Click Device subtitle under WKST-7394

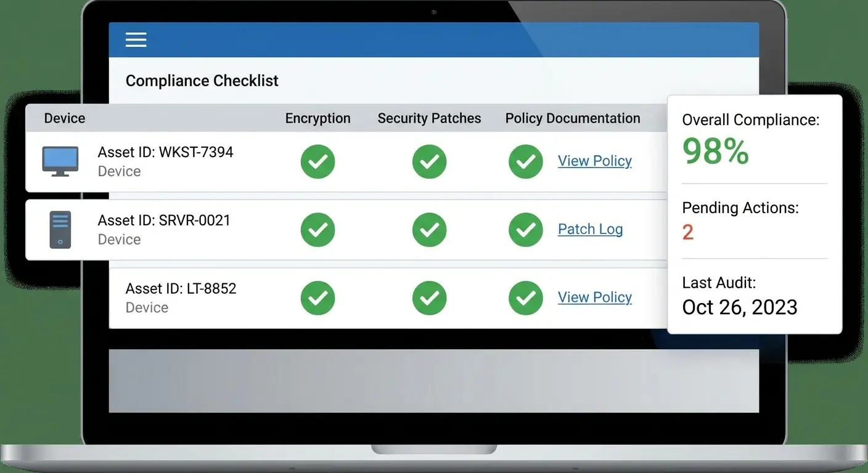click(119, 171)
